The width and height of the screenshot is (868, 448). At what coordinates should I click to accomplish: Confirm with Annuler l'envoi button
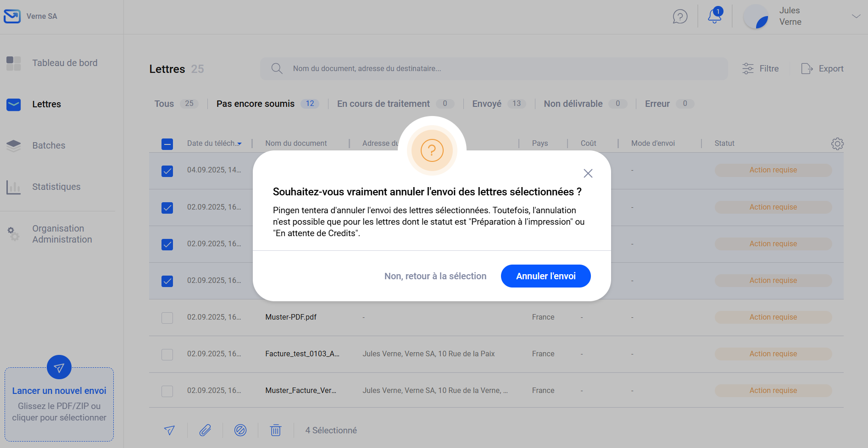point(545,276)
